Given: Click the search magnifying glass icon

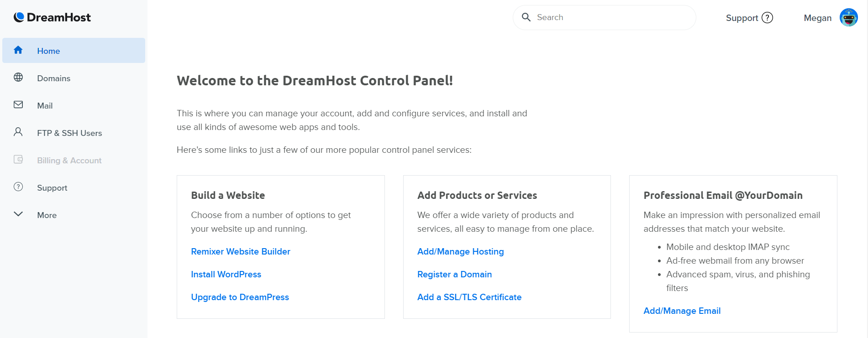Looking at the screenshot, I should 526,17.
